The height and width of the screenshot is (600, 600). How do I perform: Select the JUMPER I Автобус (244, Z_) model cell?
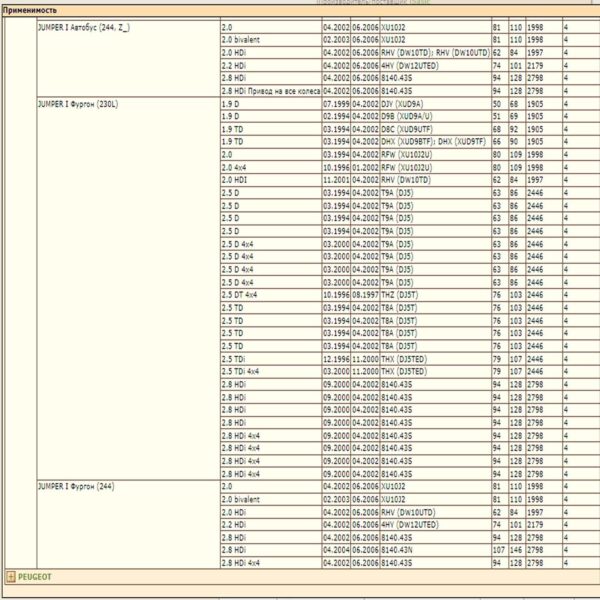tap(128, 59)
